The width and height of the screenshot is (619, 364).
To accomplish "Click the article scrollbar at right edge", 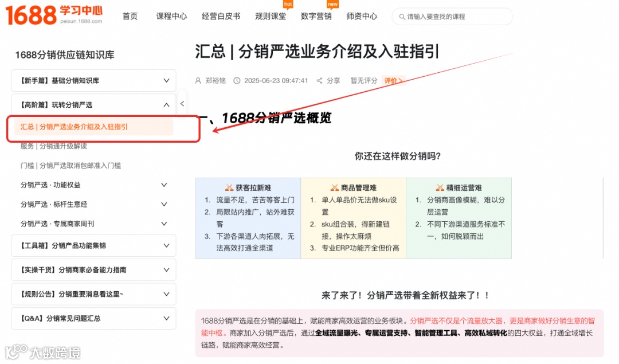I will (x=603, y=218).
